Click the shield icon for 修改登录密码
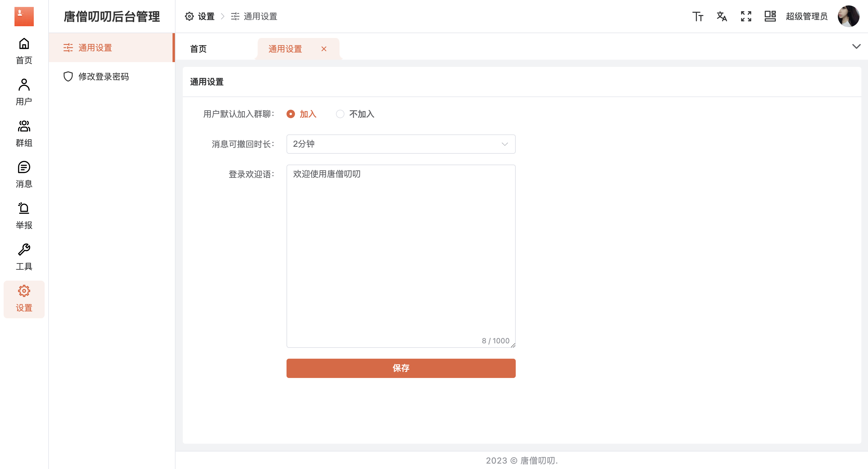 (68, 77)
